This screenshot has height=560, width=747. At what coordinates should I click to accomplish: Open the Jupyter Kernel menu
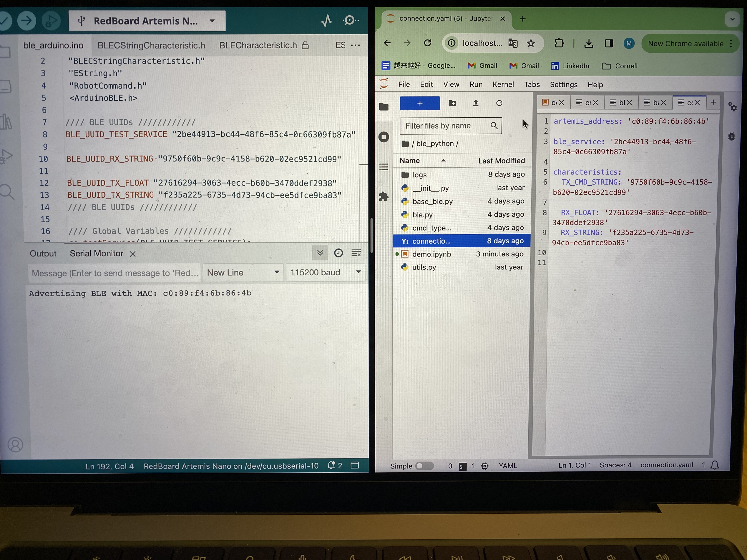(503, 84)
